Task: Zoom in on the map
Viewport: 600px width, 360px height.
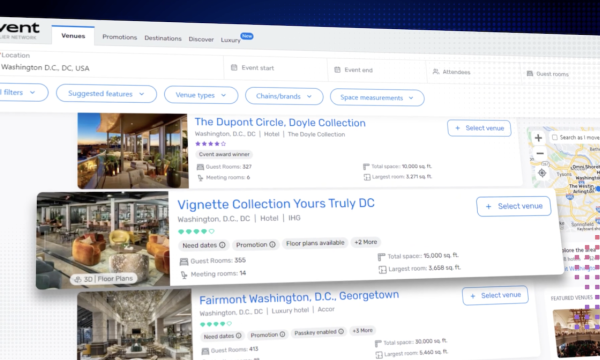Action: (538, 138)
